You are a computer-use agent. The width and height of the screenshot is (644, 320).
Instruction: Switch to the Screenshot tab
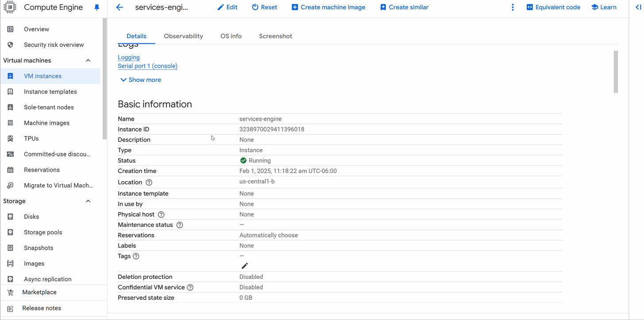(x=276, y=36)
